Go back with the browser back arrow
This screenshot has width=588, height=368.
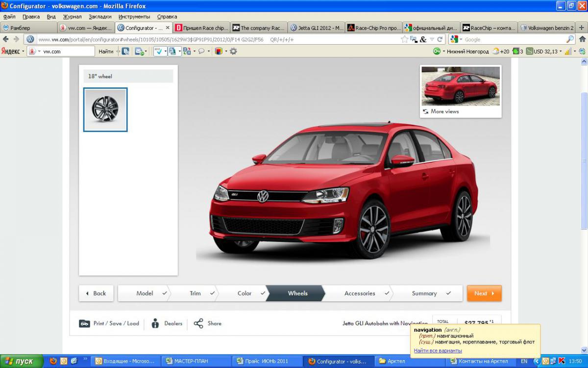point(6,39)
